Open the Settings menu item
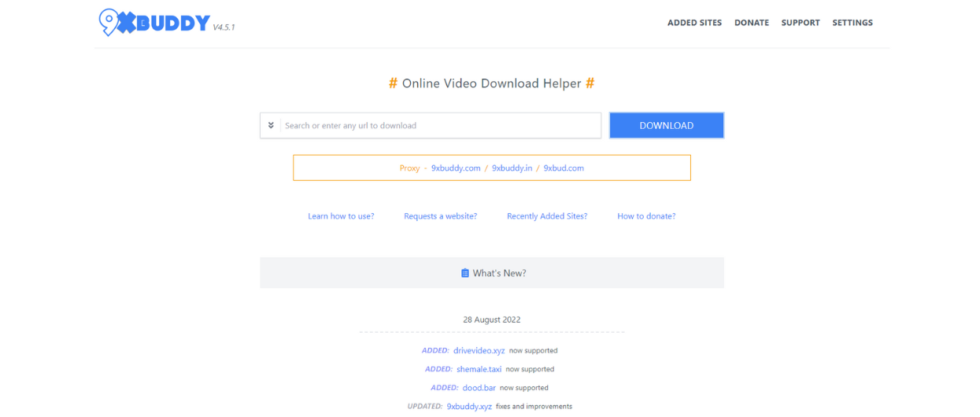Image resolution: width=980 pixels, height=417 pixels. coord(852,23)
